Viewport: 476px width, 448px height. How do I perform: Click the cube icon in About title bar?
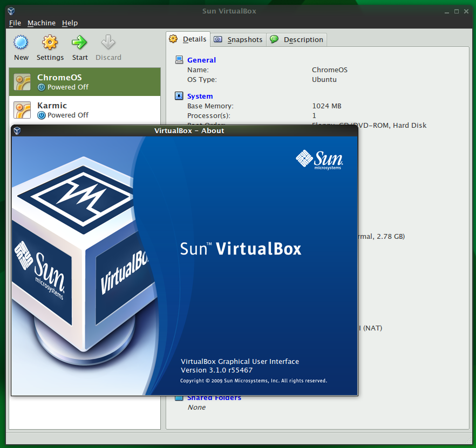coord(17,130)
